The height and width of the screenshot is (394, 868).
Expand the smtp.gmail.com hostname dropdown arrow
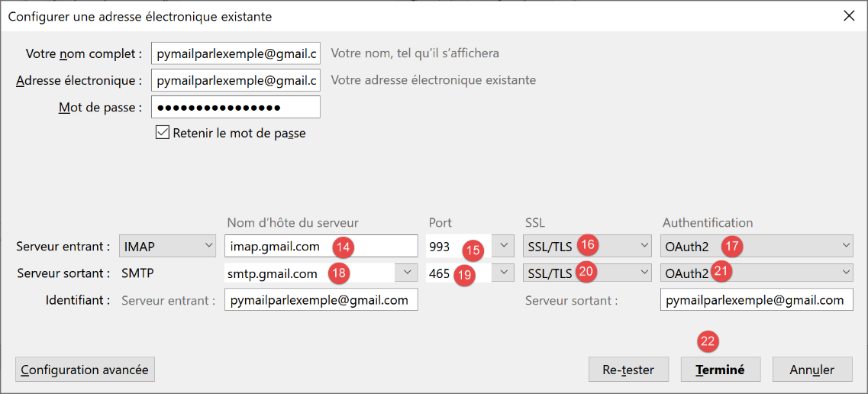click(407, 273)
